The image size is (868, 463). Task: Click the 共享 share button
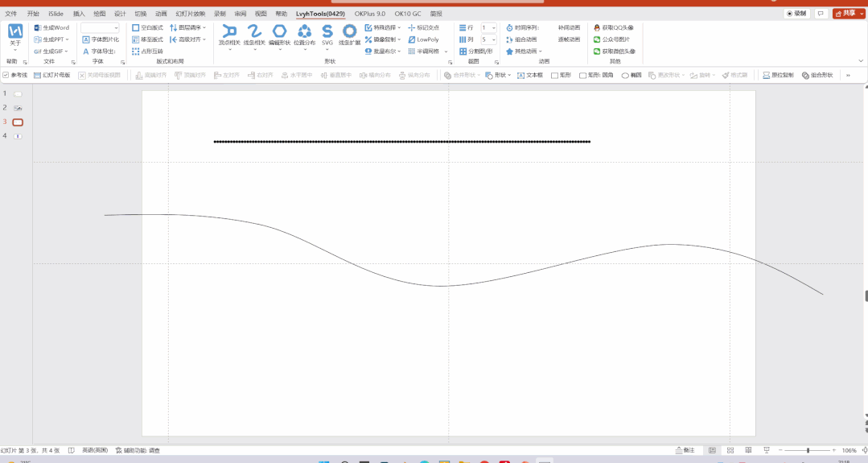[847, 14]
